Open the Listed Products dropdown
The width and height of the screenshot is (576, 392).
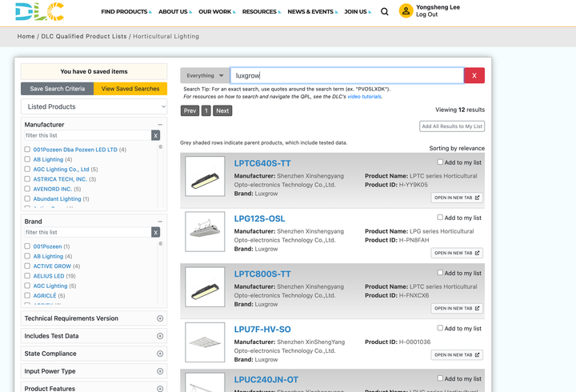tap(94, 106)
